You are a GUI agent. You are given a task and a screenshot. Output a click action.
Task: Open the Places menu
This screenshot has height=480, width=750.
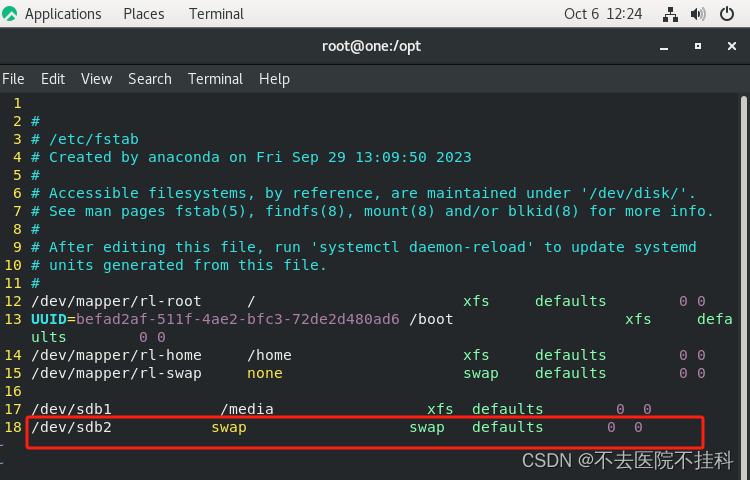[143, 14]
